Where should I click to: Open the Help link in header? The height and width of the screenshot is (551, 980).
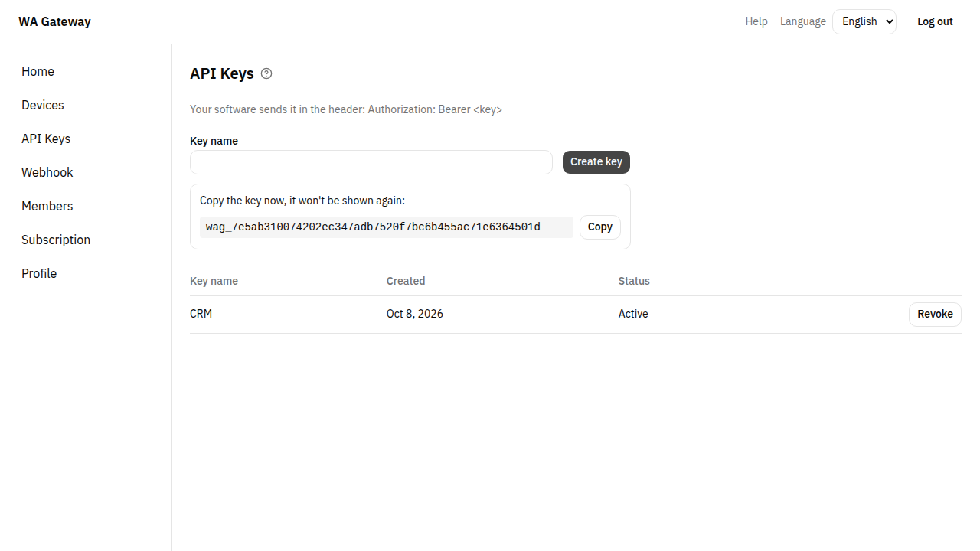pos(756,21)
